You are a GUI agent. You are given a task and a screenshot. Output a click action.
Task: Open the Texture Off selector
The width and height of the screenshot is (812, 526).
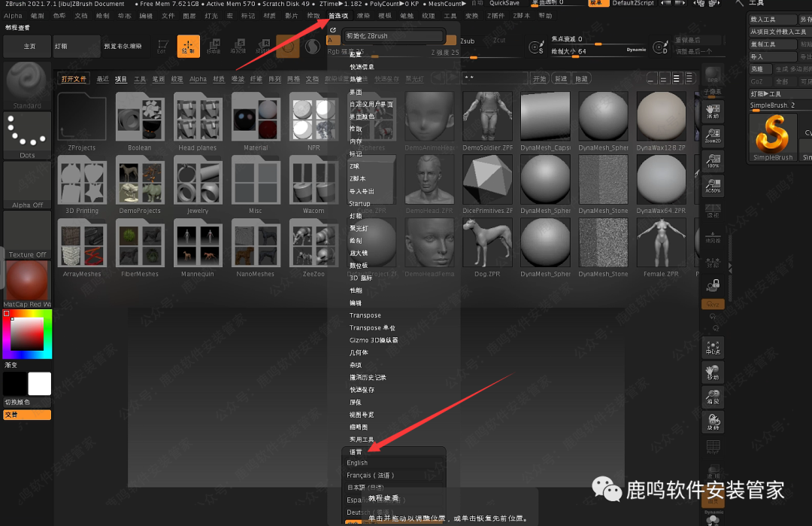coord(27,233)
